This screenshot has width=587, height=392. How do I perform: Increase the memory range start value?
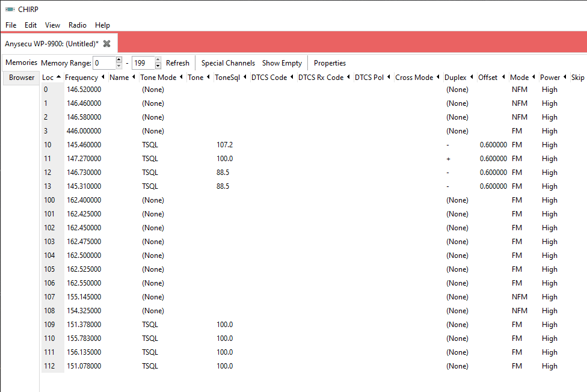119,60
